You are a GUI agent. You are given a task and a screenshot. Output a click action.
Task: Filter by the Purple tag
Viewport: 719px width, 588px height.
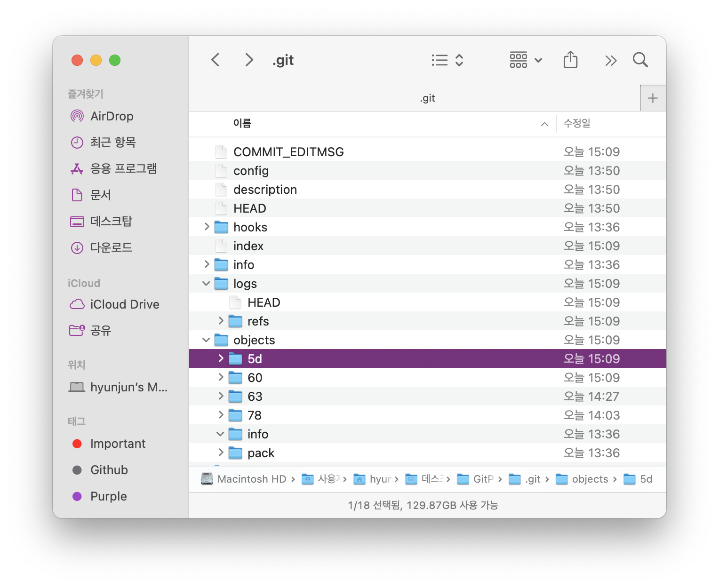point(99,496)
